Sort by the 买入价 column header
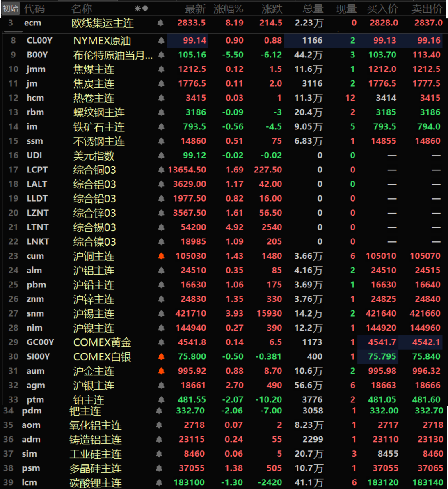Screen dimensions: 448x489 point(382,9)
